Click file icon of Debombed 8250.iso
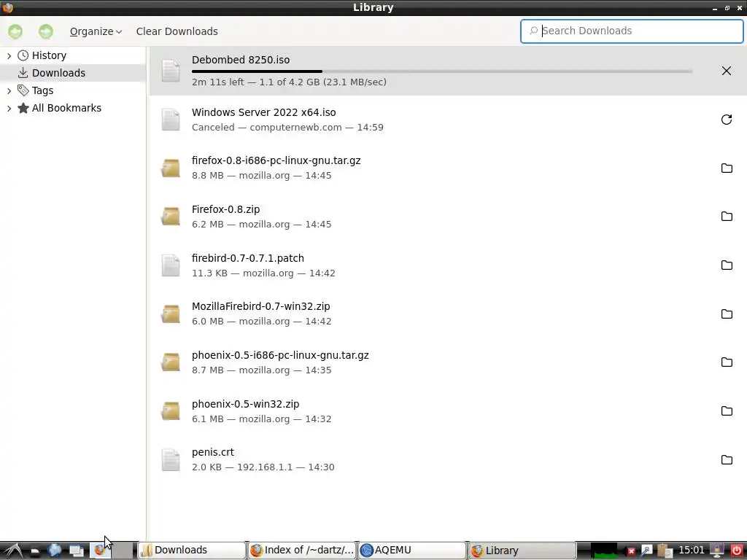This screenshot has width=747, height=560. (171, 71)
